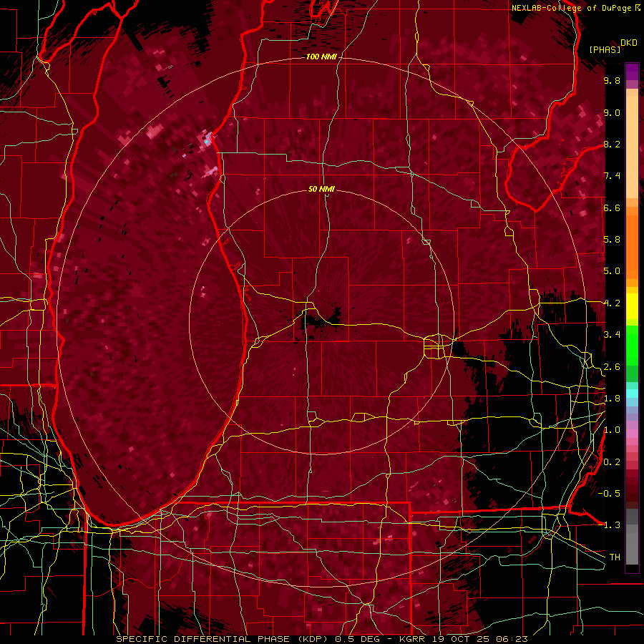Pick the yellow segment of the color bar

point(632,306)
